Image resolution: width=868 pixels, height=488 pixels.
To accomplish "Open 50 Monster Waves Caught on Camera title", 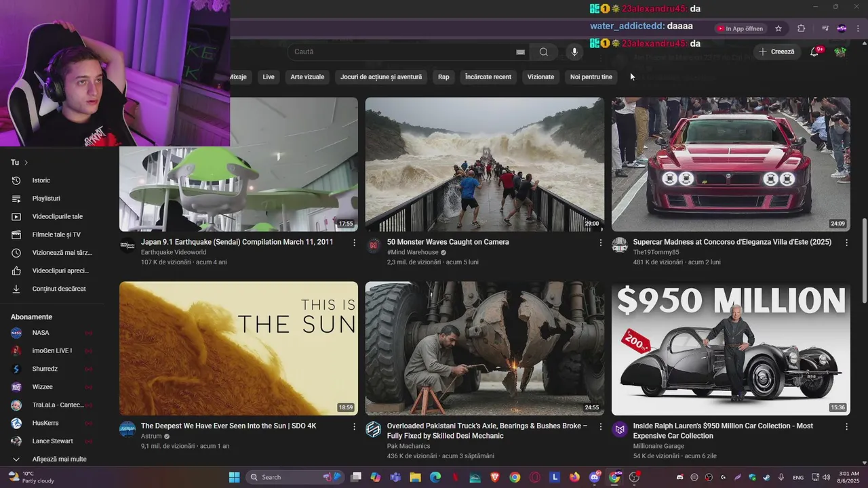I will (448, 242).
